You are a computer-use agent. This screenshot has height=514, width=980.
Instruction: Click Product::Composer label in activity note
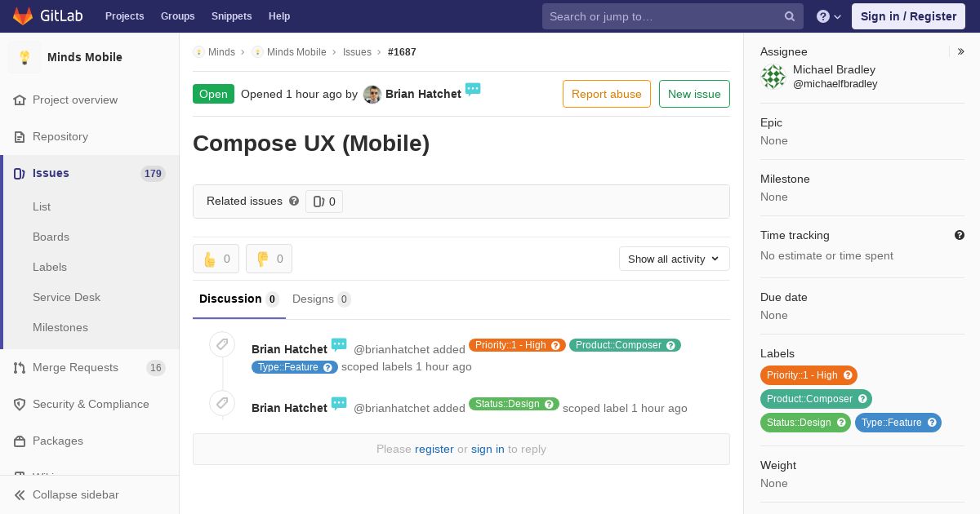click(625, 345)
